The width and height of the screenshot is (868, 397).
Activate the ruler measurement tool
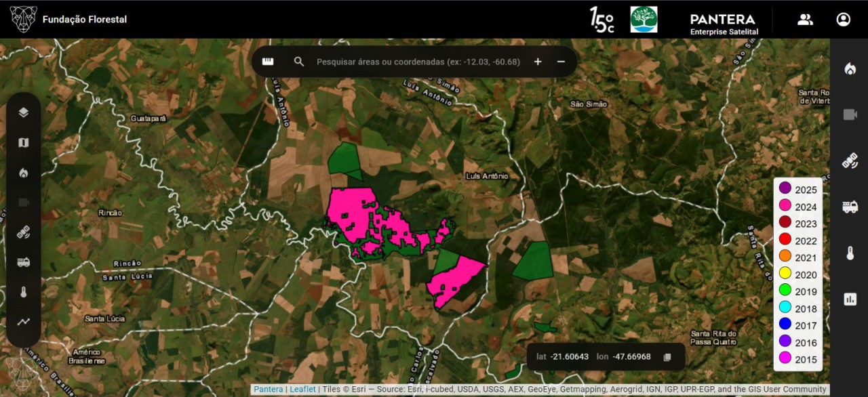tap(268, 62)
